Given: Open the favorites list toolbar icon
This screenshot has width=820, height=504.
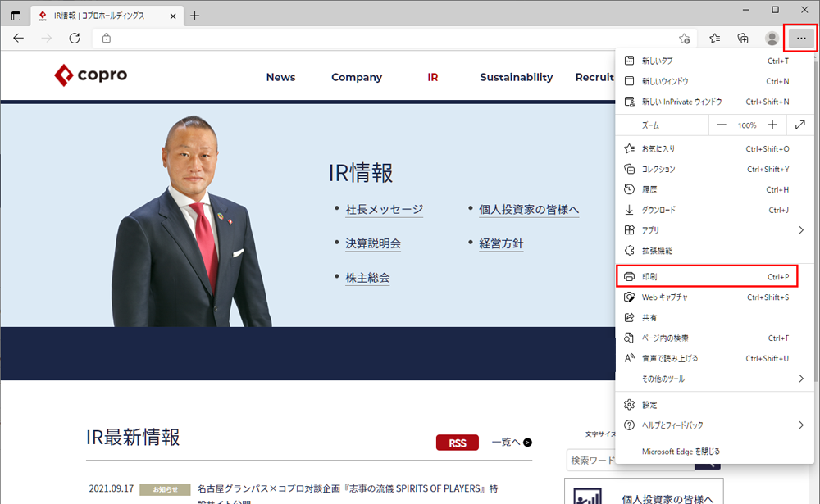Looking at the screenshot, I should (715, 39).
